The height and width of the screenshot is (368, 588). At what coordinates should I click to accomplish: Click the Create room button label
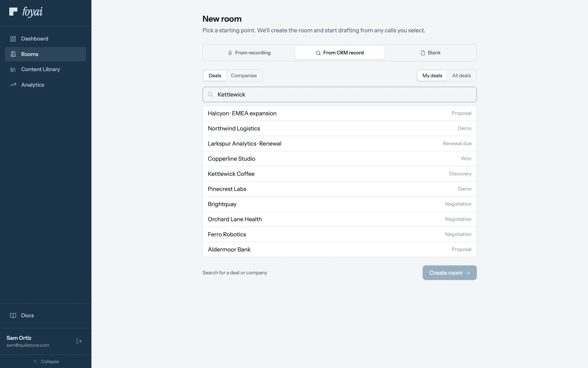446,273
